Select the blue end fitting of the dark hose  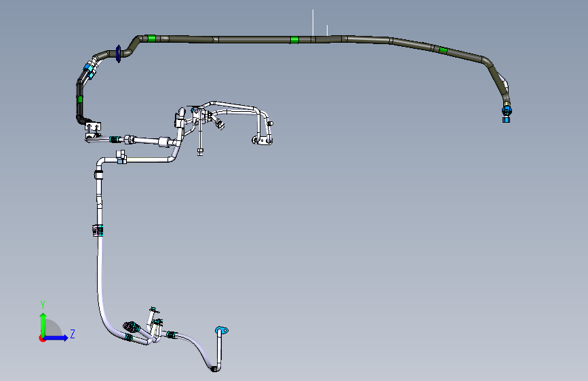point(506,114)
